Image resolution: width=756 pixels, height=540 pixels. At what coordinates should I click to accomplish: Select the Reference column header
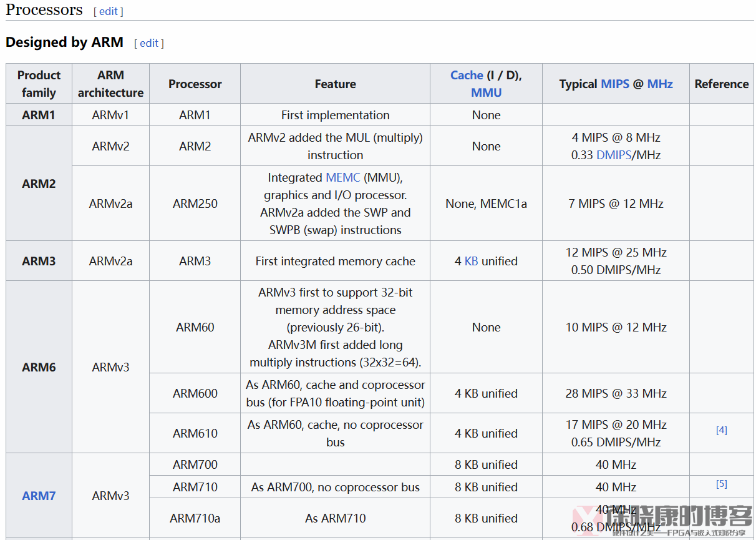(x=721, y=84)
